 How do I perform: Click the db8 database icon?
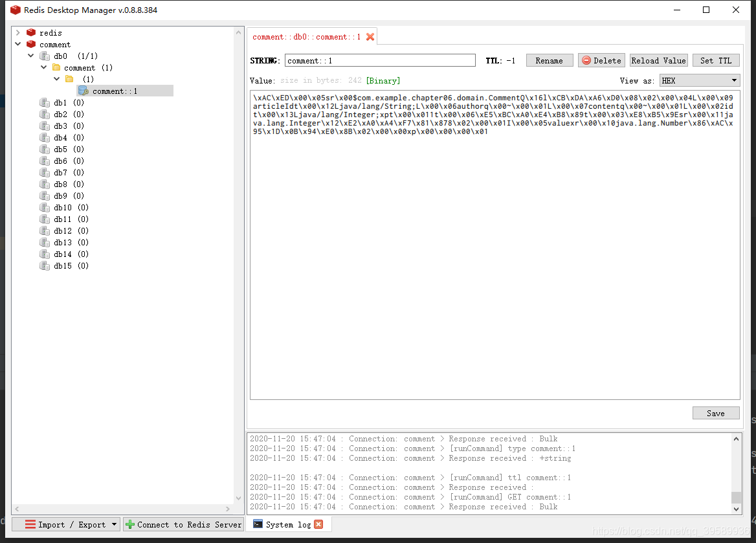pos(45,184)
